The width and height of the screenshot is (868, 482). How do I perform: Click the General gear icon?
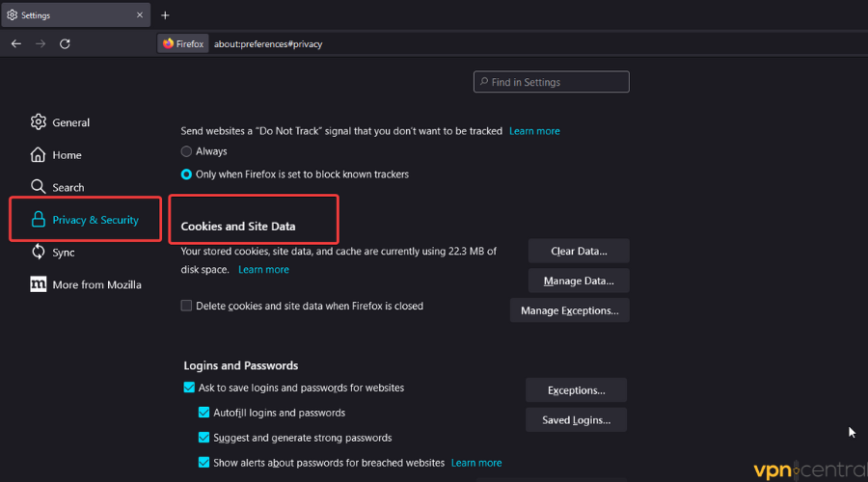[x=39, y=122]
